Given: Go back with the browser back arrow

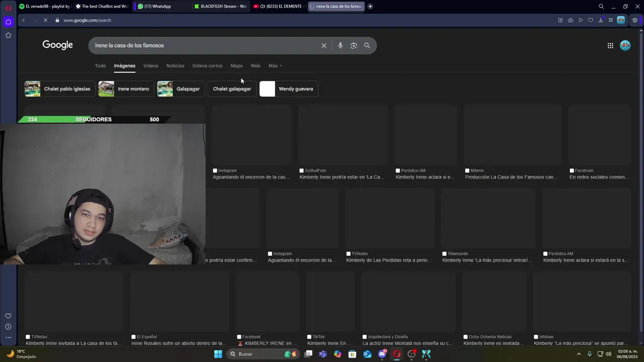Looking at the screenshot, I should 23,20.
